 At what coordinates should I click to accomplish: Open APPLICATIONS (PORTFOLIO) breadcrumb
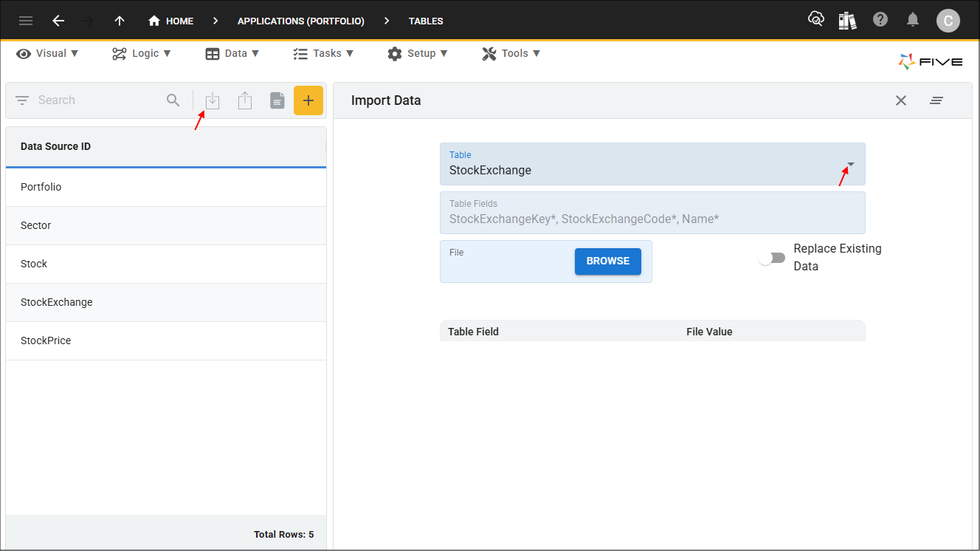(301, 21)
